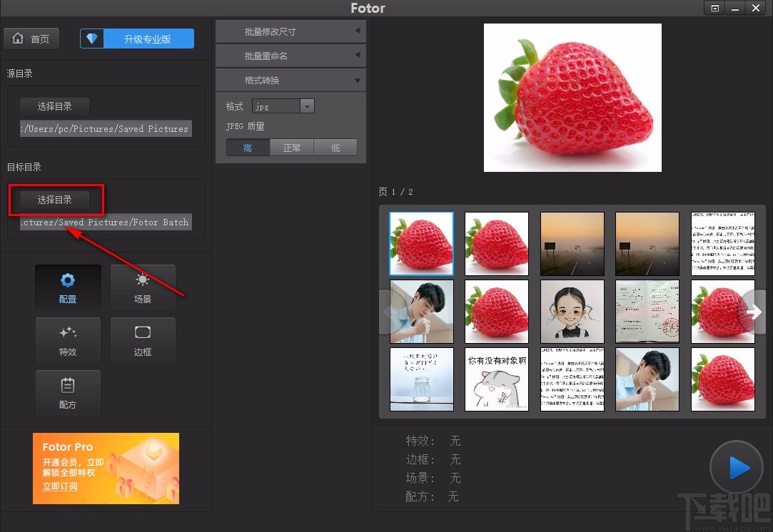The width and height of the screenshot is (773, 532).
Task: Select second strawberry thumbnail in top row
Action: 497,244
